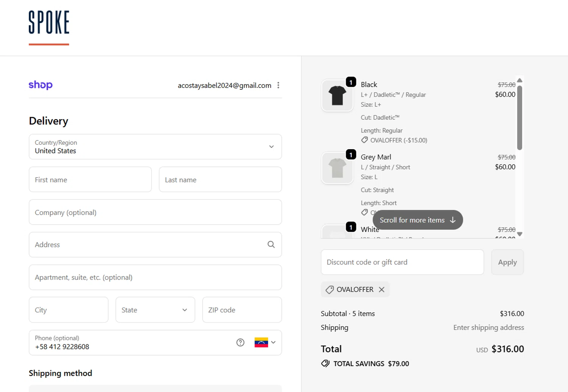Image resolution: width=568 pixels, height=392 pixels.
Task: Click the Shipping method heading
Action: [61, 373]
